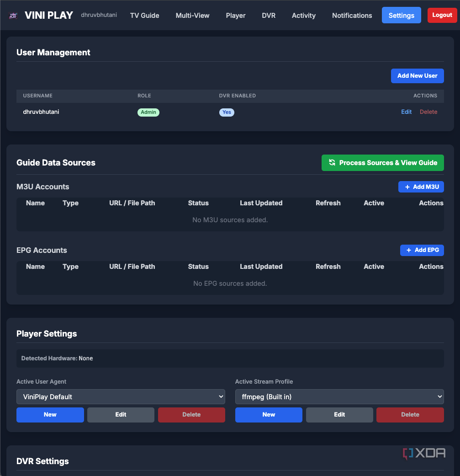Viewport: 460px width, 476px height.
Task: Click Edit under Active User Agent
Action: click(121, 415)
